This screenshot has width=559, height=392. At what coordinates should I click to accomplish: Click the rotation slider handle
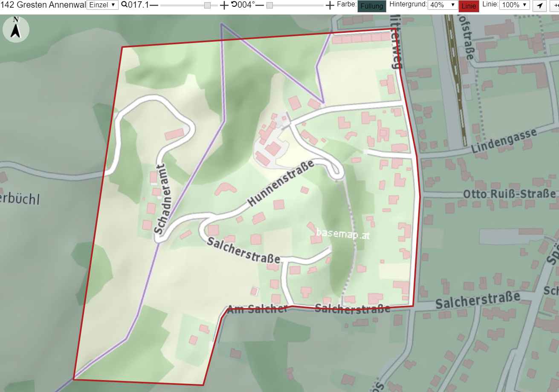pyautogui.click(x=269, y=6)
